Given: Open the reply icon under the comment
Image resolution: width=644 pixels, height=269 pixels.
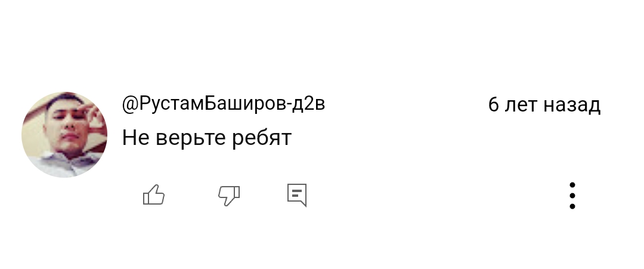Looking at the screenshot, I should pyautogui.click(x=297, y=195).
